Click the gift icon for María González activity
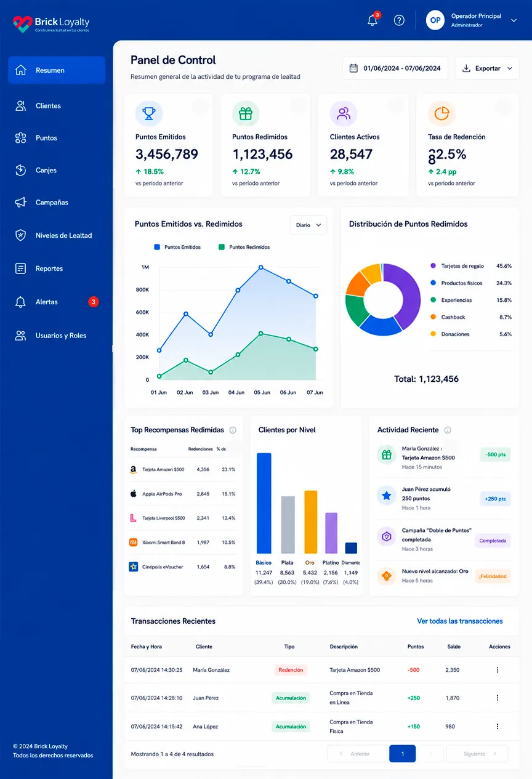The width and height of the screenshot is (532, 779). 387,455
